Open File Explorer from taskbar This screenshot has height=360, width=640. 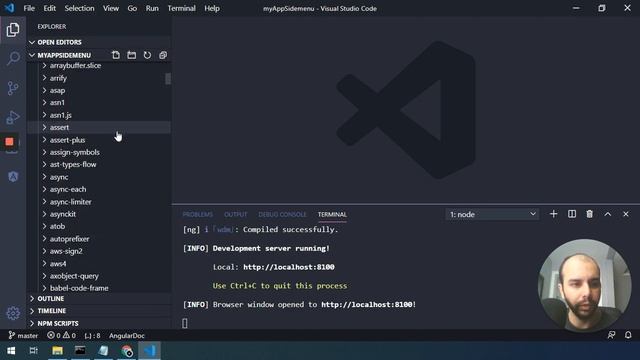pos(58,351)
